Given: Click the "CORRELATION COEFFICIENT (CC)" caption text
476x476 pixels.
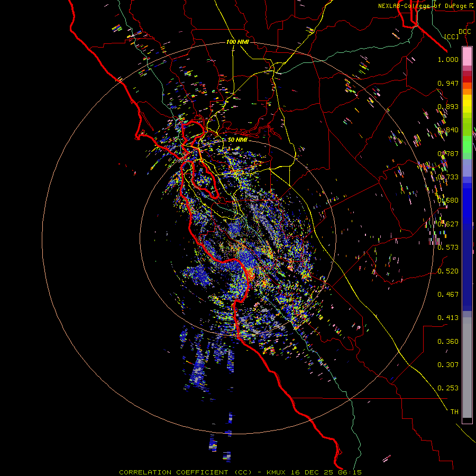Looking at the screenshot, I should 185,472.
